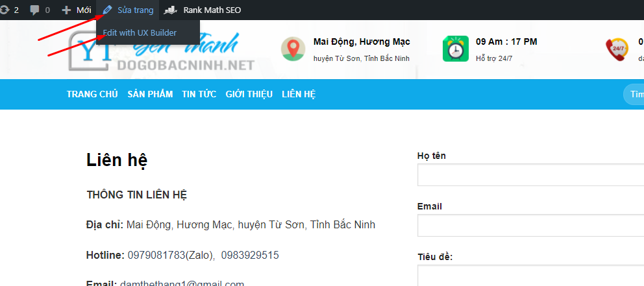Screen dimensions: 644x286
Task: Click the plus icon beside Mới
Action: coord(66,10)
